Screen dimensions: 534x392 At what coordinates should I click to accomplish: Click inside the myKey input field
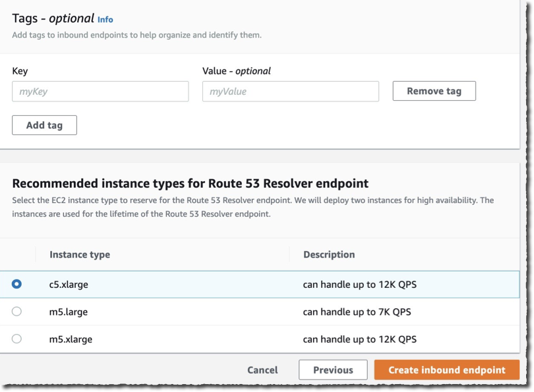point(100,91)
